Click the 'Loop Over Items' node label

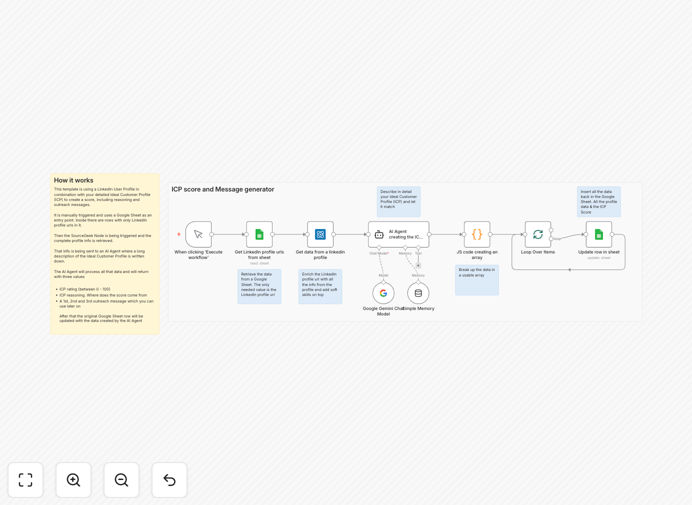point(538,252)
